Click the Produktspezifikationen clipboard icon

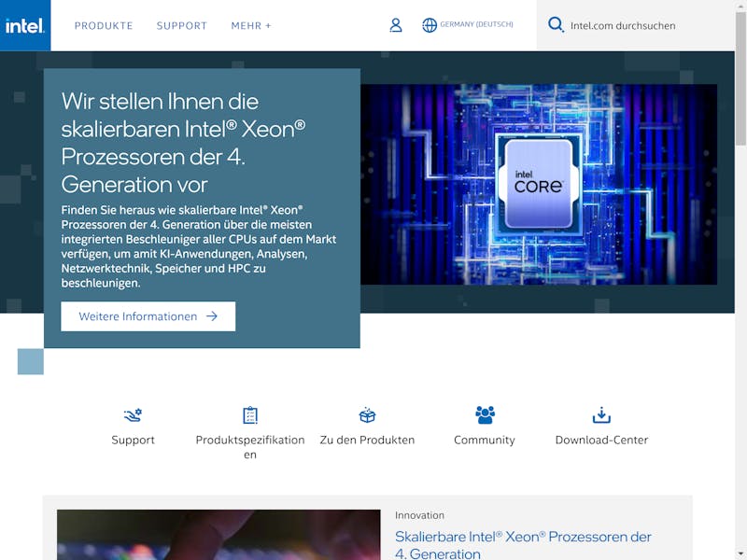[250, 415]
